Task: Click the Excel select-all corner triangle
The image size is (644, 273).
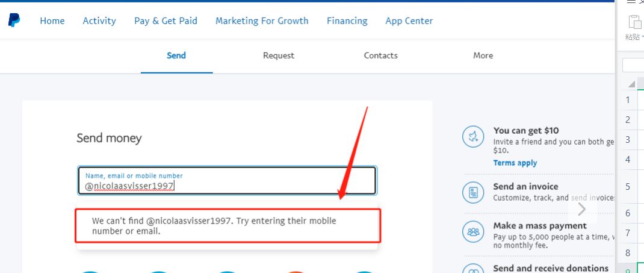Action: pyautogui.click(x=631, y=84)
